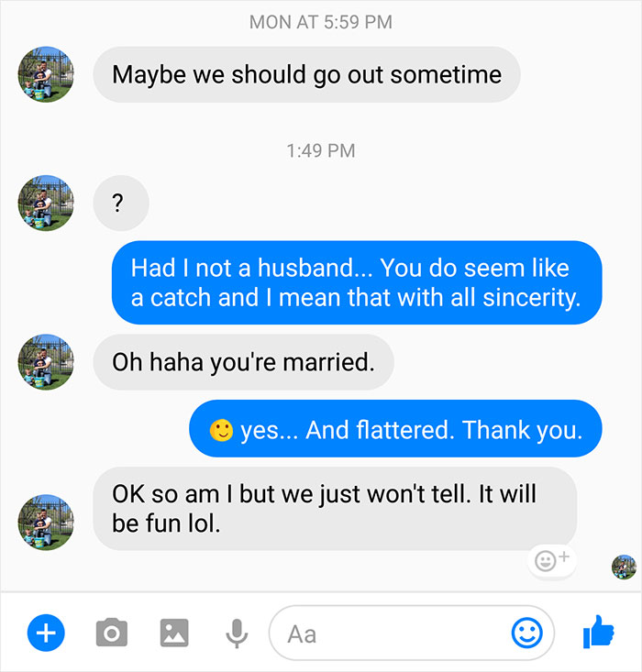Tap avatar beside "Maybe we should go out sometime"
The image size is (642, 672).
[46, 74]
